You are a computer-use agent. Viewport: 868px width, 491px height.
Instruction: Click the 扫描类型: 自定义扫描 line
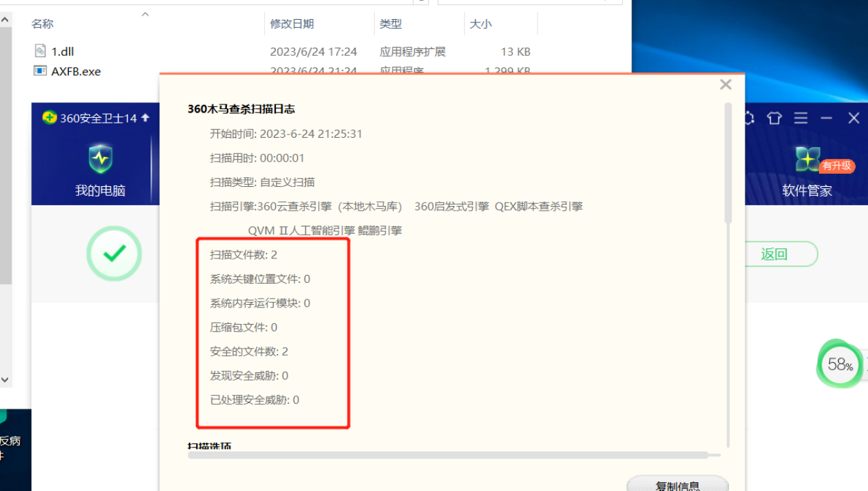[x=262, y=182]
